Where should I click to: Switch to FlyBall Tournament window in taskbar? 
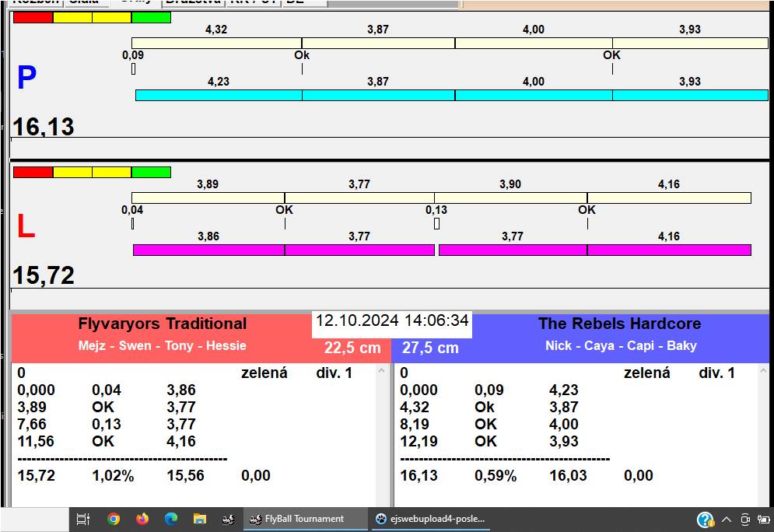[305, 519]
